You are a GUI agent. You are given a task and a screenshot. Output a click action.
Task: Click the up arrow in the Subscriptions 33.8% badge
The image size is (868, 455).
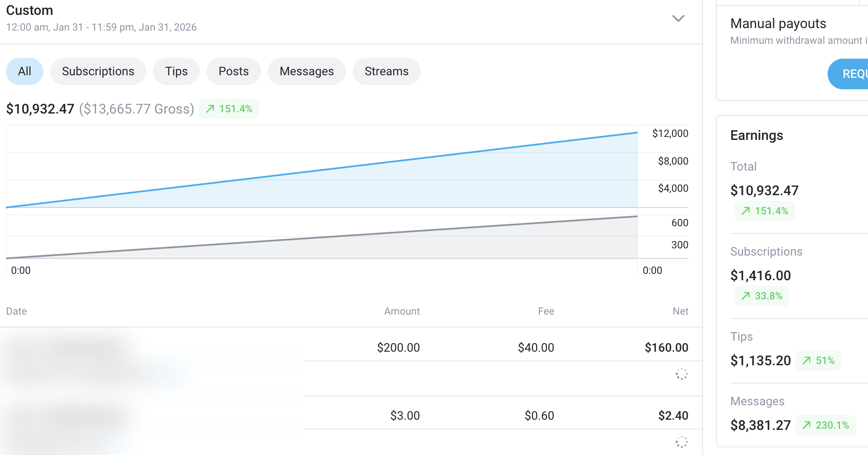746,296
